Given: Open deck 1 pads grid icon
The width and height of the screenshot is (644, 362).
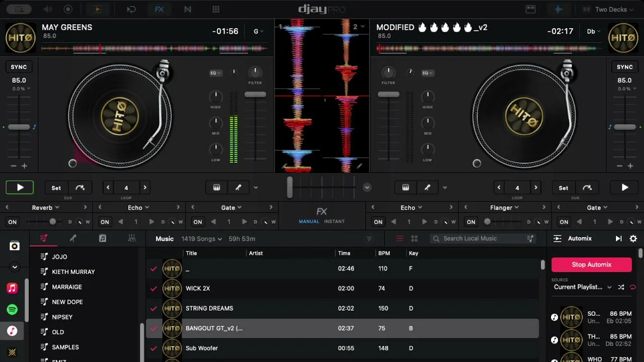Looking at the screenshot, I should click(x=216, y=188).
